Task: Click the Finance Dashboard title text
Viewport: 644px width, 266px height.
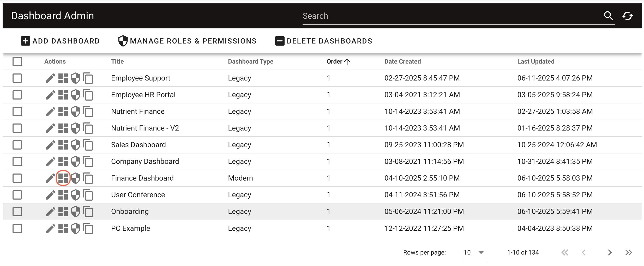Action: pyautogui.click(x=142, y=178)
